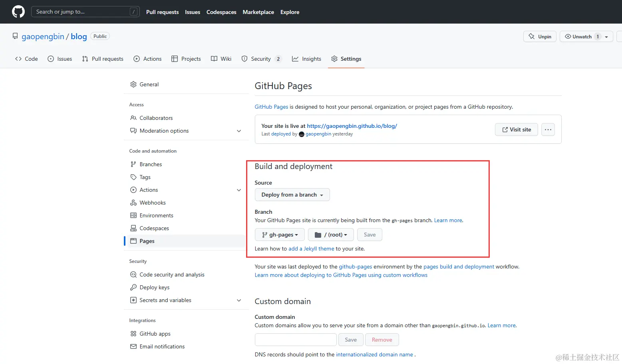Screen dimensions: 622x364
Task: Click the Insights graph icon
Action: [x=295, y=59]
